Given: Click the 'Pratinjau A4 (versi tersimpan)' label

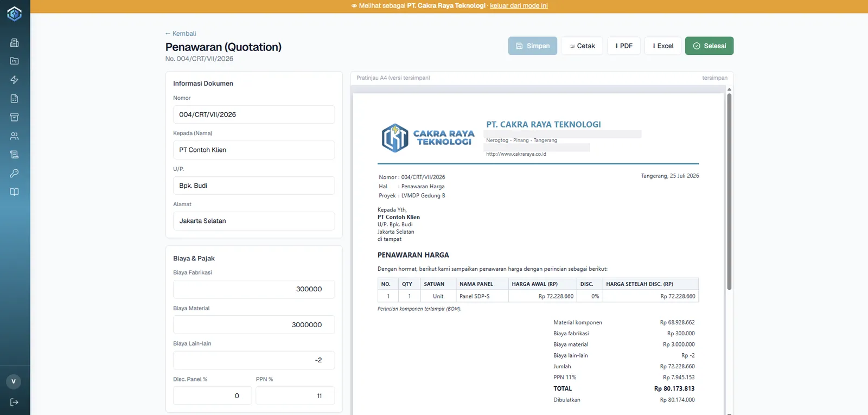Looking at the screenshot, I should point(393,78).
